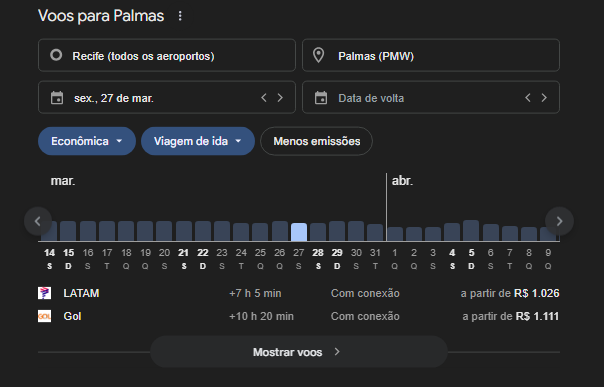
Task: Select the price bar for March 31
Action: point(375,233)
